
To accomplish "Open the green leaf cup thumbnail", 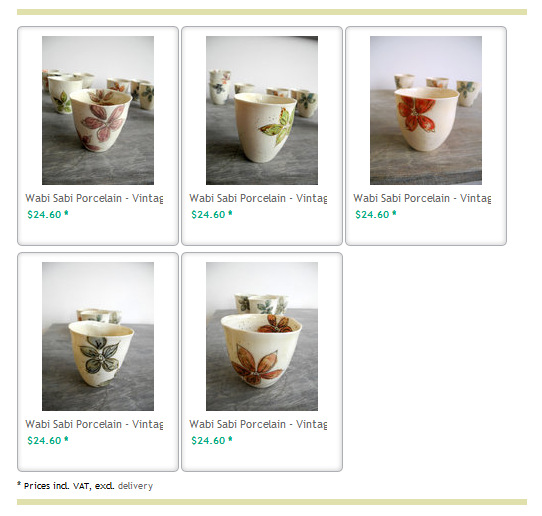I will [262, 110].
